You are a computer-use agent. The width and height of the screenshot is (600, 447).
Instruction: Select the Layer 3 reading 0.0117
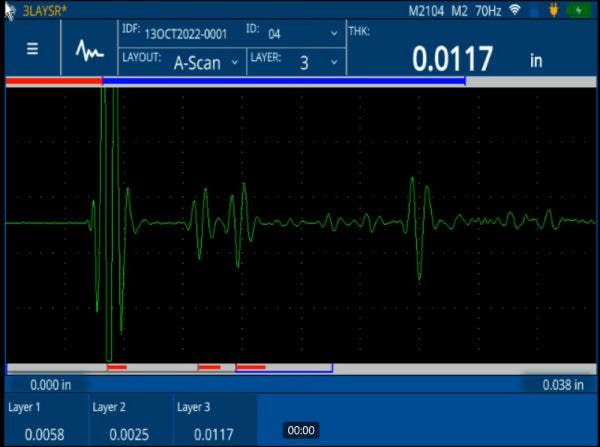[213, 434]
